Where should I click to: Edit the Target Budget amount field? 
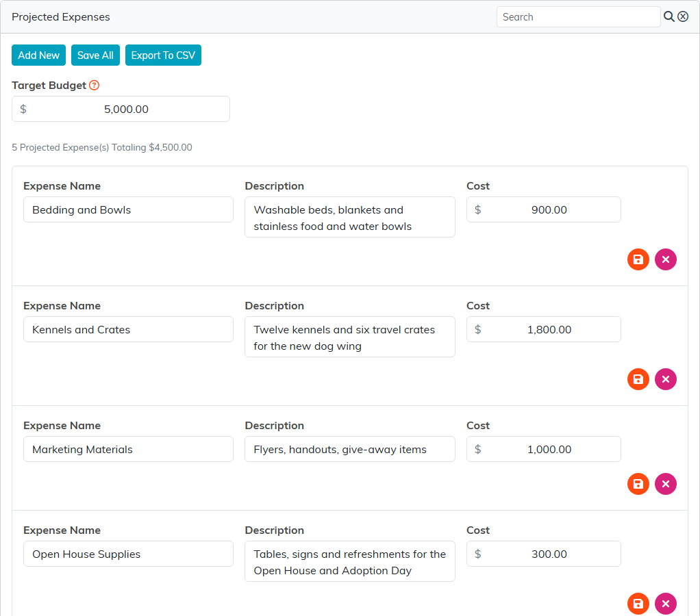click(x=121, y=109)
